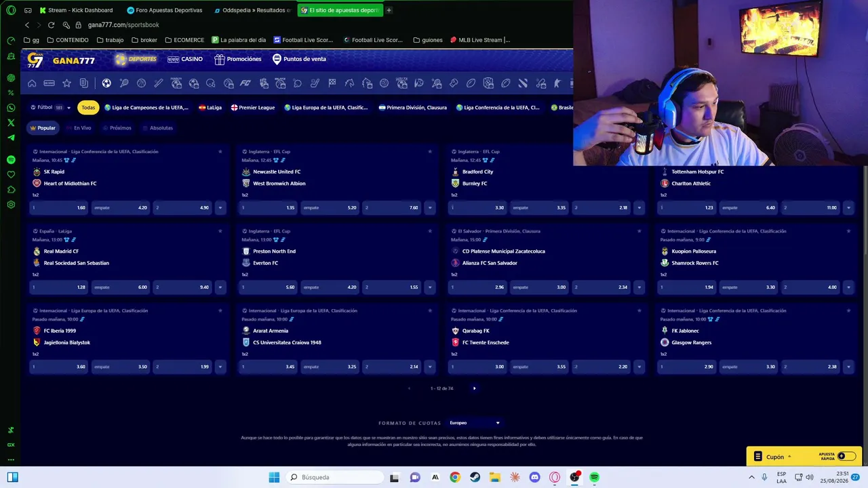Expand more markets for Bradford City match
868x488 pixels.
(x=639, y=207)
